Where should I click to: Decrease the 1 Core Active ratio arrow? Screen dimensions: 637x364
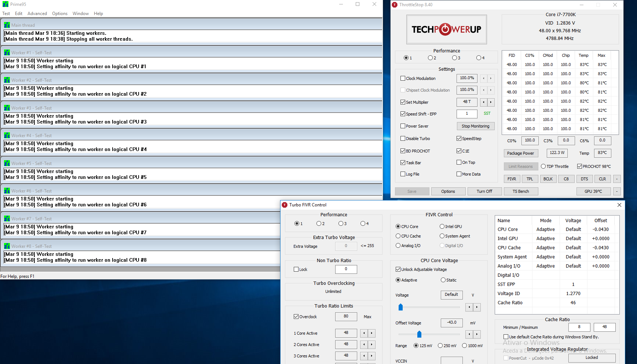364,333
